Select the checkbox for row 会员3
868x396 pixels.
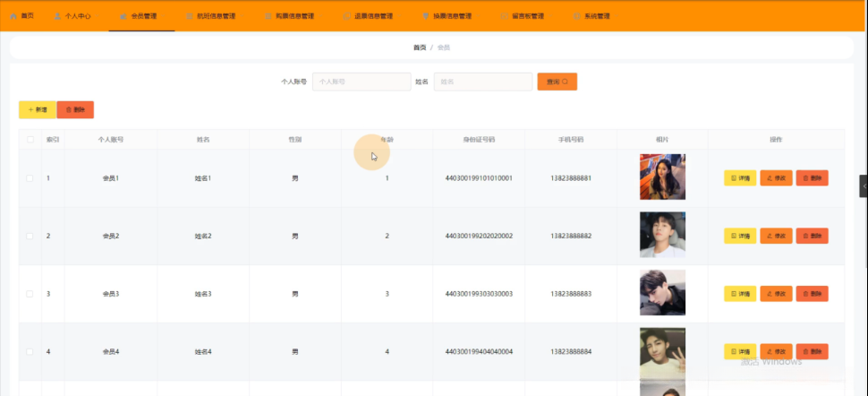click(x=30, y=294)
